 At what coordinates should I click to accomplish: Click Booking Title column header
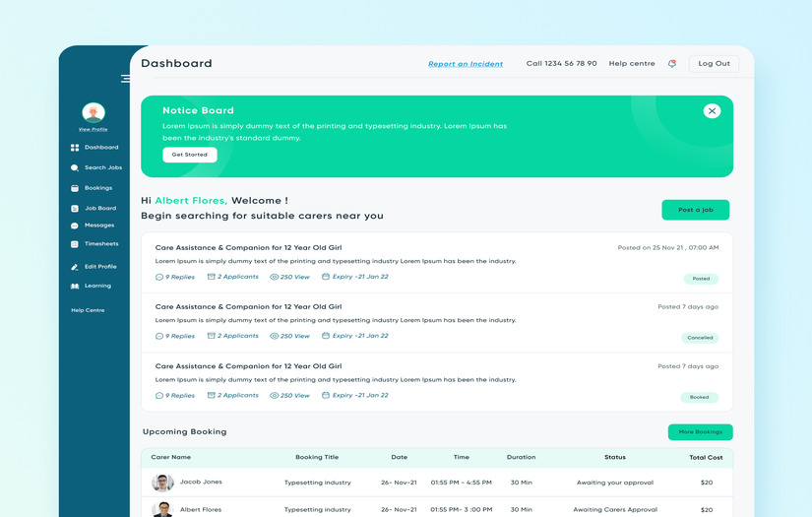click(317, 457)
